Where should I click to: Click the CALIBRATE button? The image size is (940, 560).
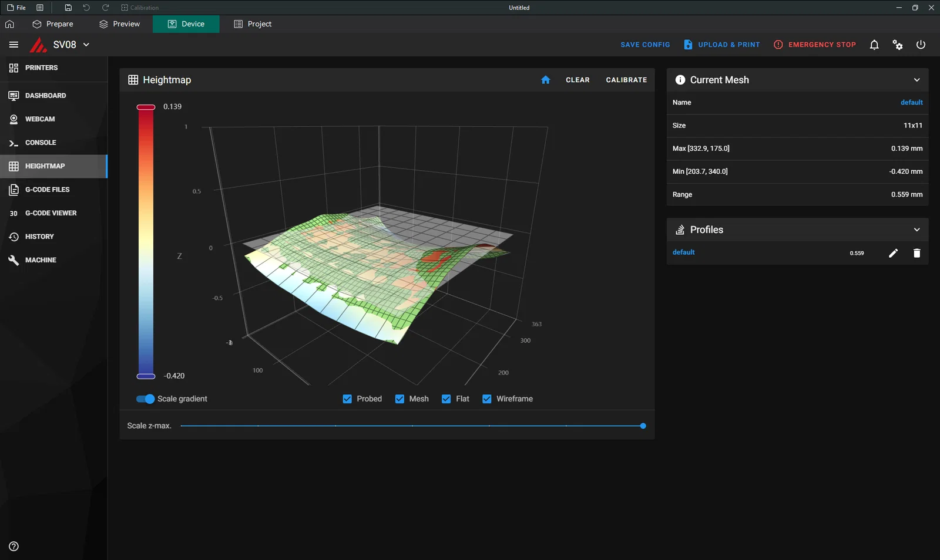[626, 80]
